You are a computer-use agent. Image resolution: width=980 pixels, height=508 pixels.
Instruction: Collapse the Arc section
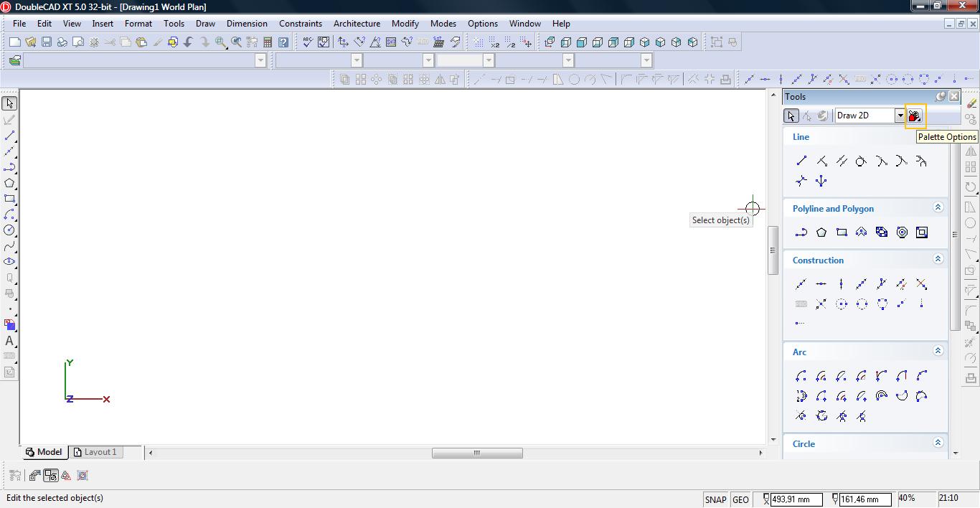[938, 351]
